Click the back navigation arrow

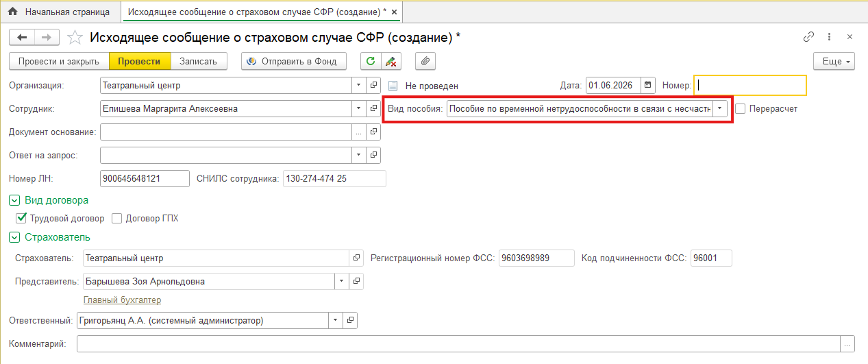[22, 37]
